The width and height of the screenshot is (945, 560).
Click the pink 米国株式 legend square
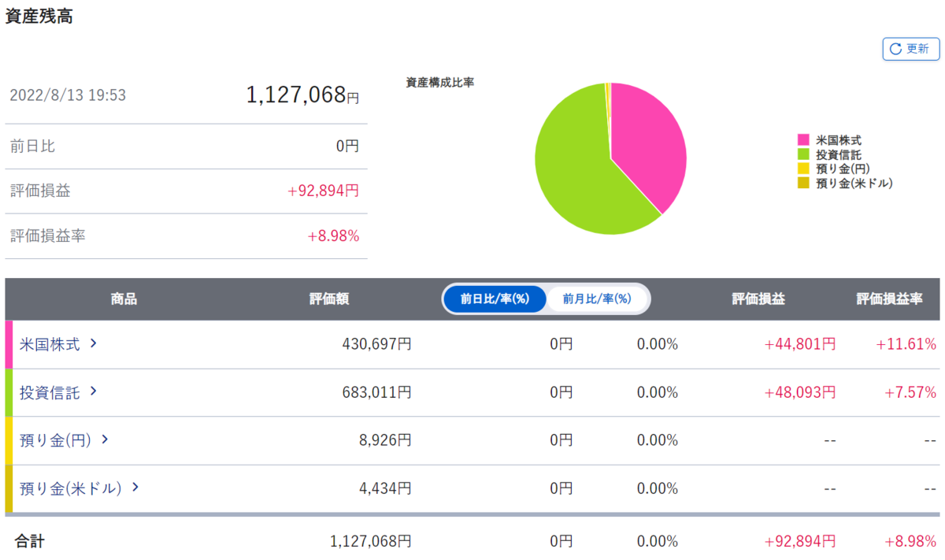[x=804, y=140]
